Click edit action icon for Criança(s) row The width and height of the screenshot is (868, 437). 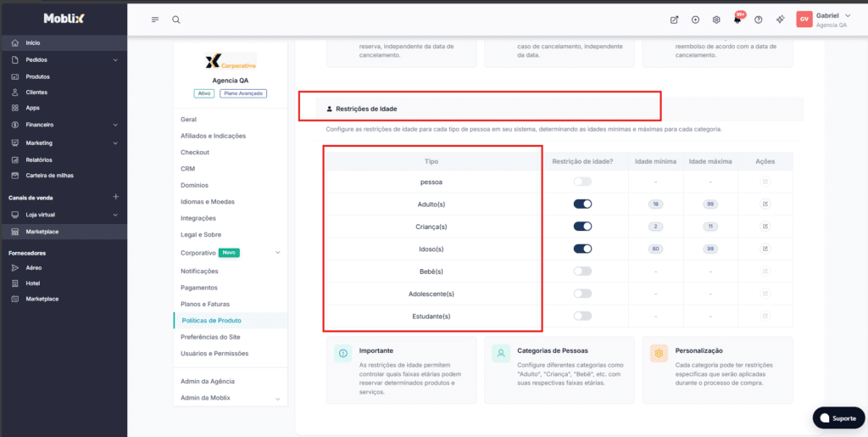pyautogui.click(x=765, y=226)
